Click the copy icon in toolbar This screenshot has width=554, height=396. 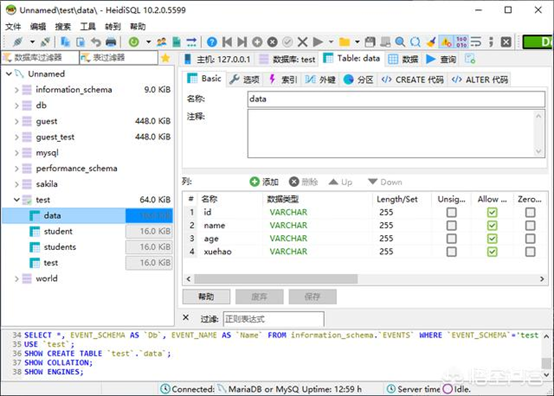tap(65, 42)
